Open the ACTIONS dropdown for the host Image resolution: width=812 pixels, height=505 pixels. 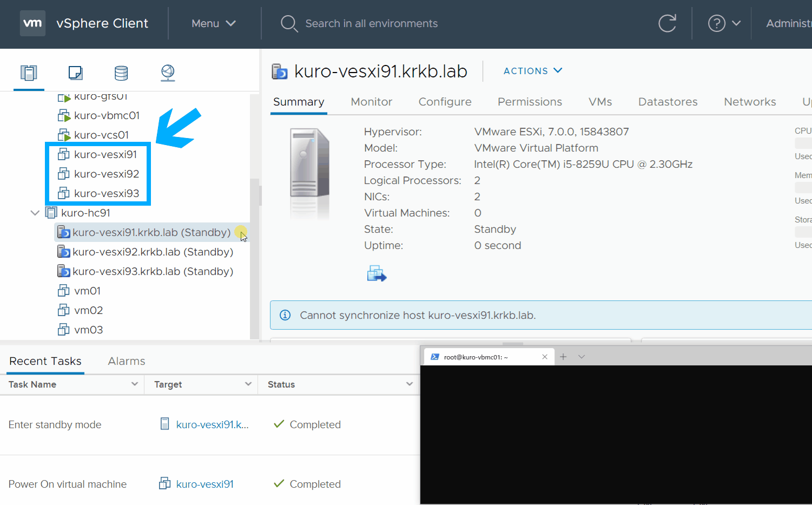tap(533, 71)
